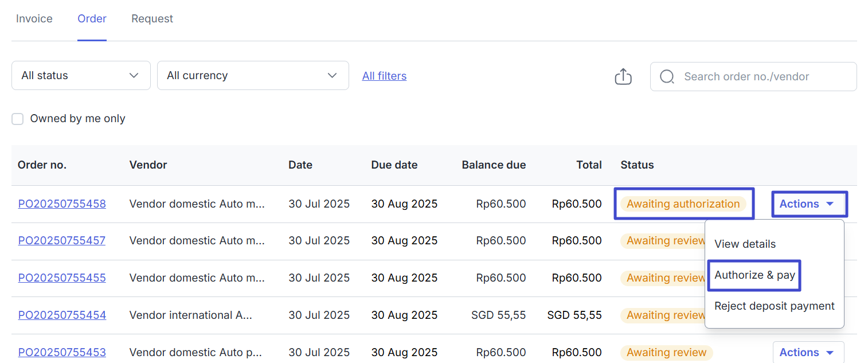Click the search magnifier icon

(667, 76)
